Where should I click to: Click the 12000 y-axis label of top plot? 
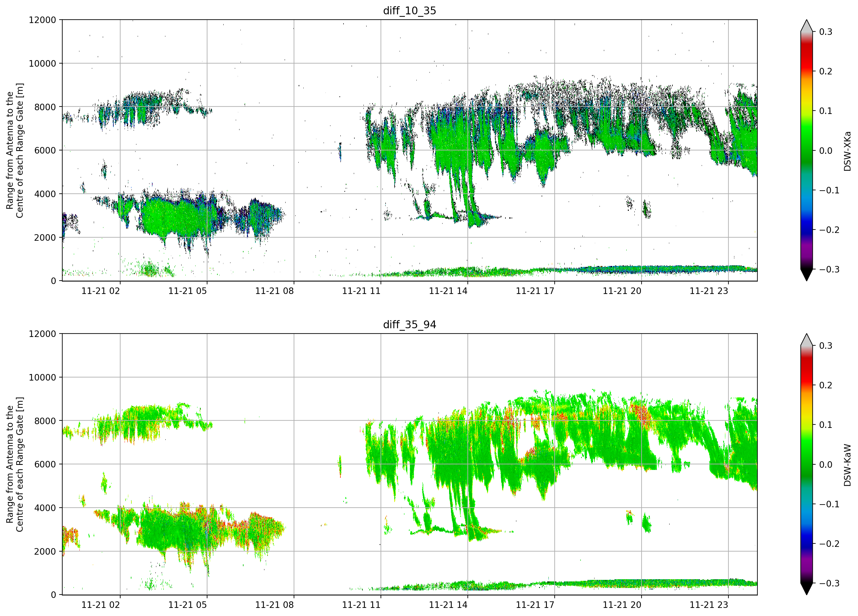point(42,20)
